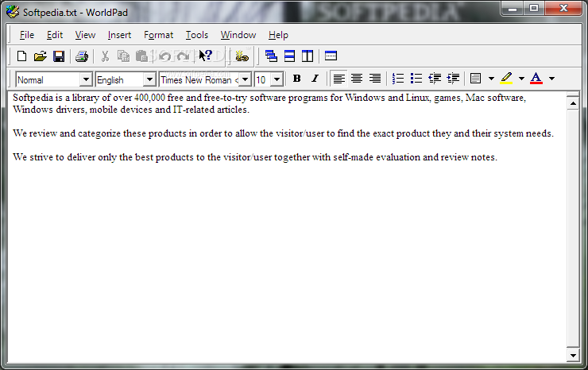Viewport: 588px width, 370px height.
Task: Copy selection with the Copy icon
Action: point(123,56)
